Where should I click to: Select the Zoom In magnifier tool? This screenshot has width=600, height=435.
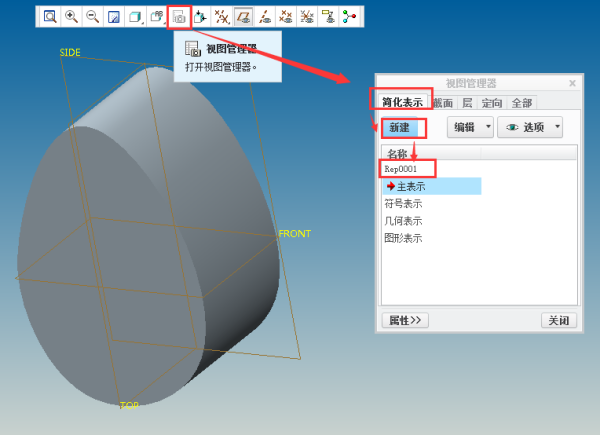(x=71, y=16)
